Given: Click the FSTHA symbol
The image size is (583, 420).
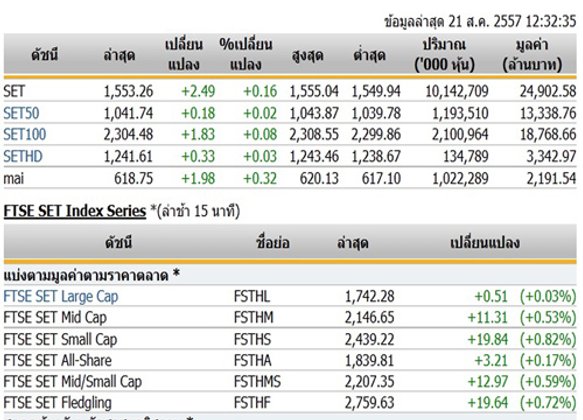Looking at the screenshot, I should (x=252, y=361).
